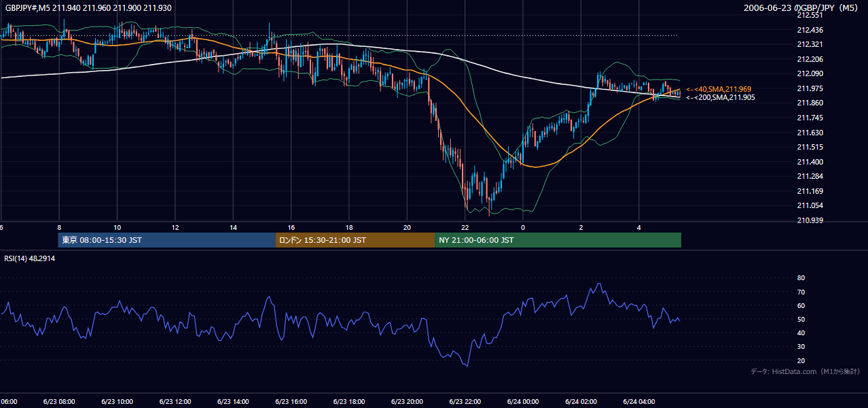Click price axis value 211.975

coord(810,88)
